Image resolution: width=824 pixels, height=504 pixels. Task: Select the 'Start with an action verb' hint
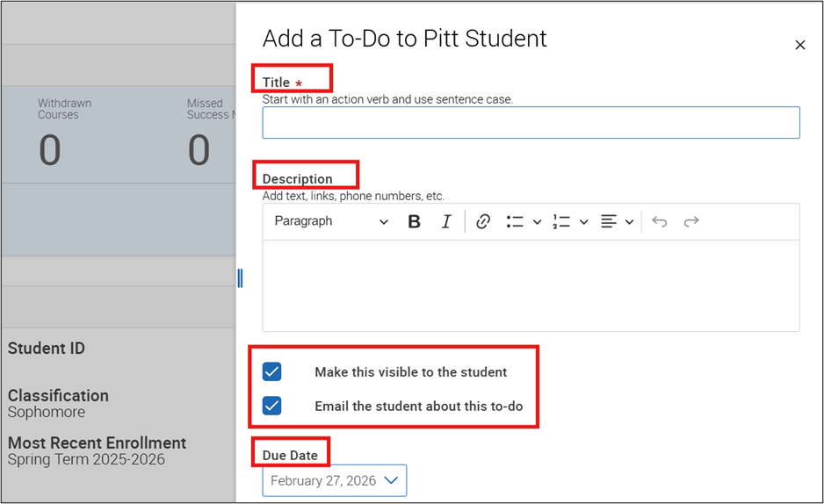coord(387,99)
